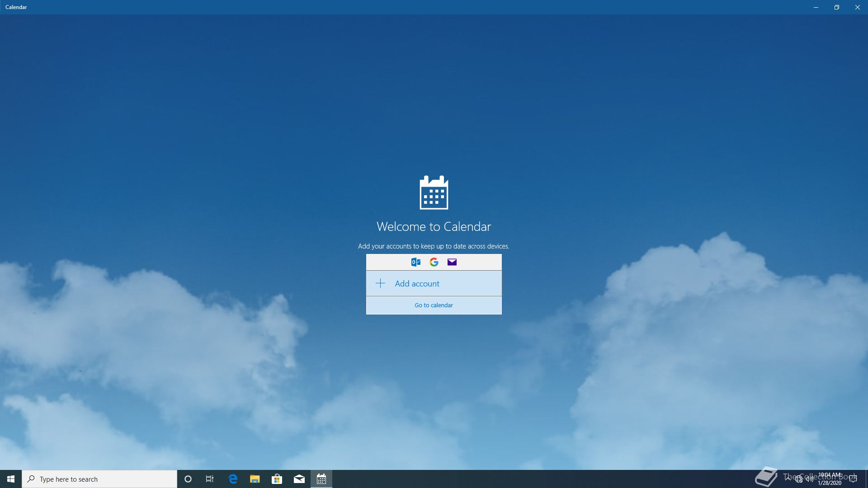The image size is (868, 488).
Task: Expand the hidden system tray icons chevron
Action: tap(788, 479)
